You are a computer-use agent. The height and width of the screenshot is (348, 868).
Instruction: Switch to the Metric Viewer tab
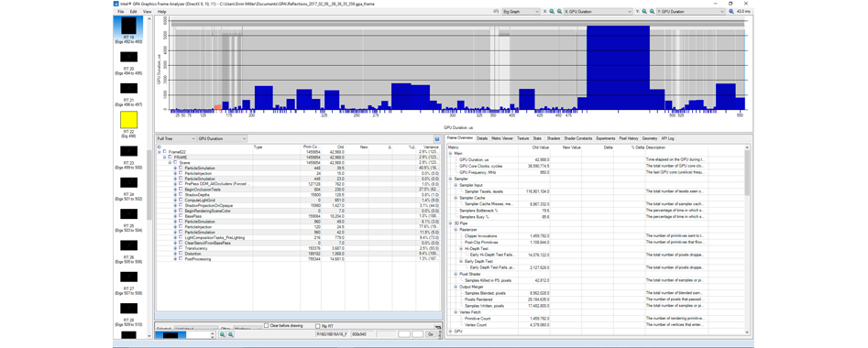click(502, 138)
